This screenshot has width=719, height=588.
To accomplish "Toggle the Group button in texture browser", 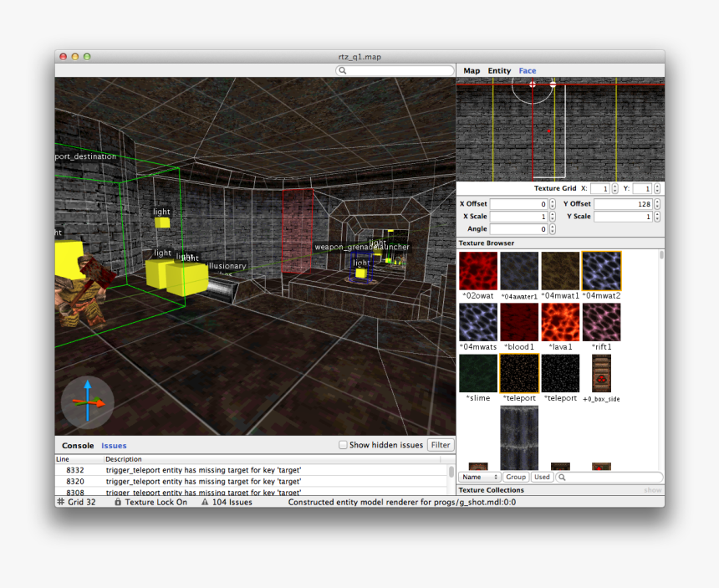I will (x=515, y=477).
